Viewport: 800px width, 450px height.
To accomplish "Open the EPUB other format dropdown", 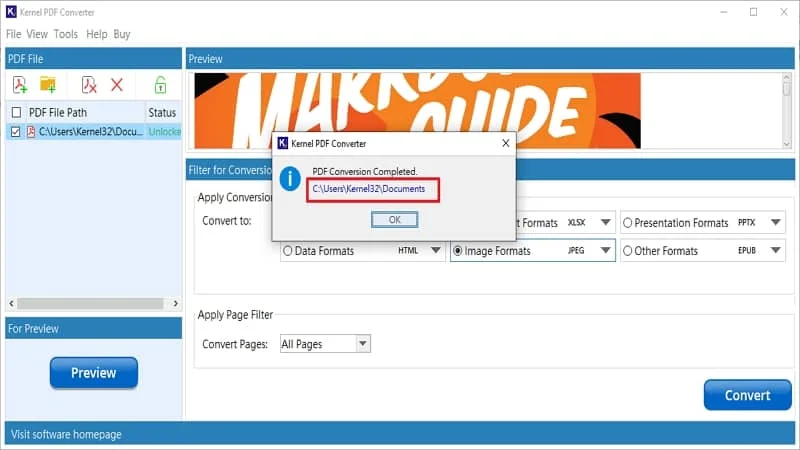I will click(776, 251).
